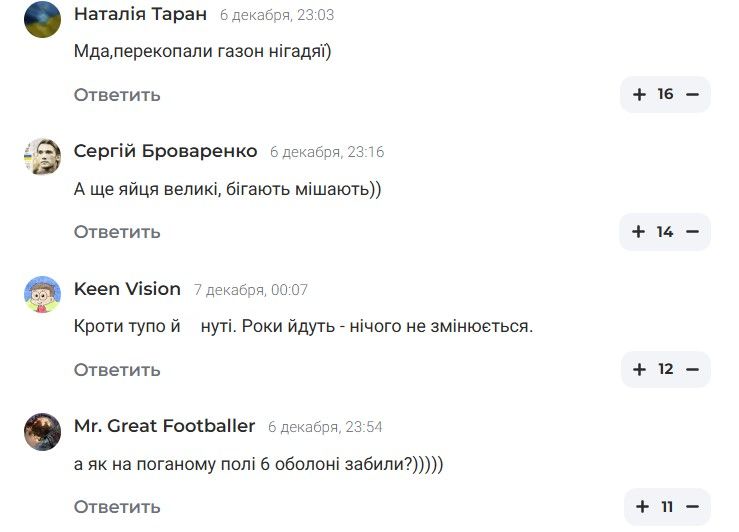This screenshot has width=739, height=532.
Task: Reply to Mr. Great Footballer's comment
Action: (x=117, y=506)
